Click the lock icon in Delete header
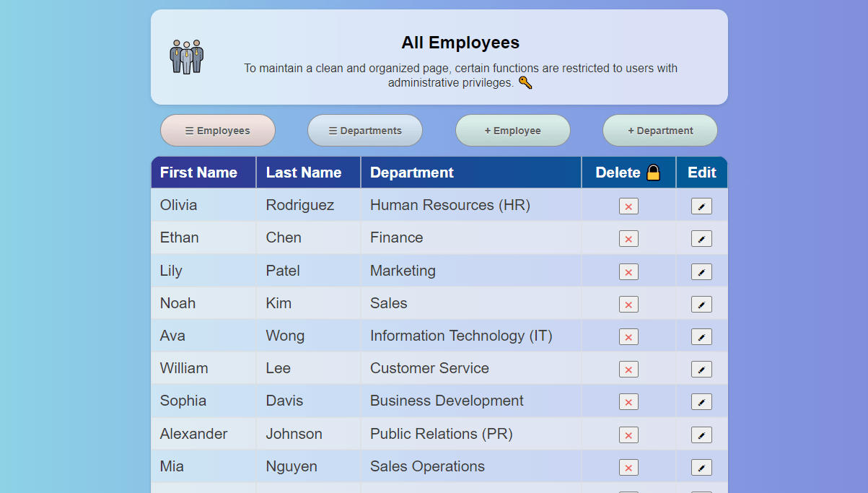 (x=653, y=173)
